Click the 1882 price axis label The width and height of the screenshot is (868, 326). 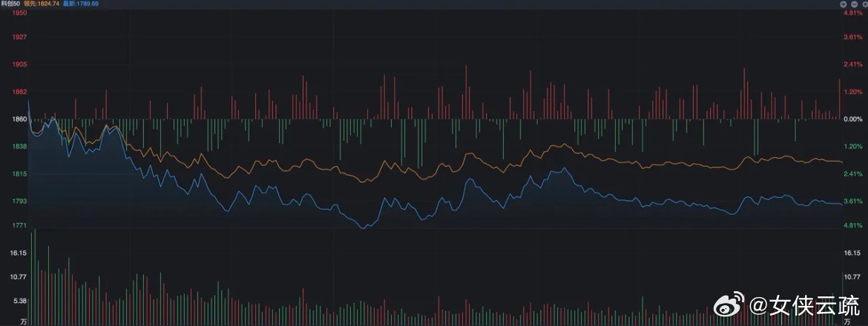tap(19, 92)
